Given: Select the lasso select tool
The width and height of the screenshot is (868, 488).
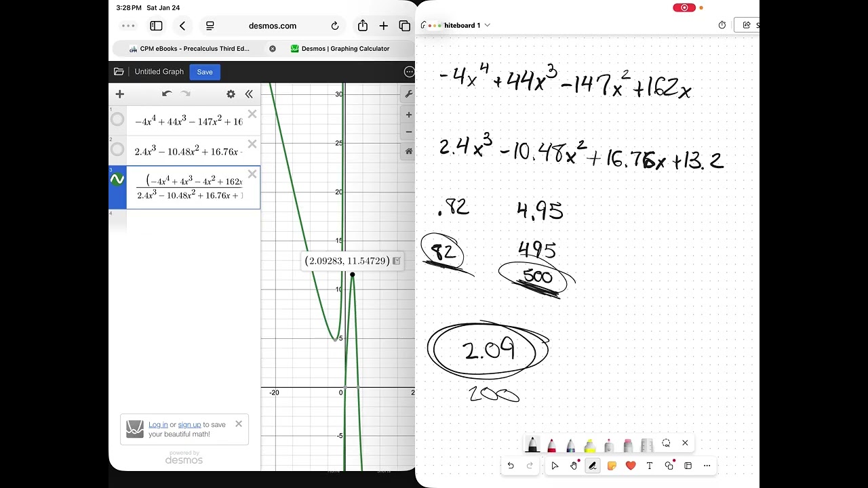Looking at the screenshot, I should 666,443.
